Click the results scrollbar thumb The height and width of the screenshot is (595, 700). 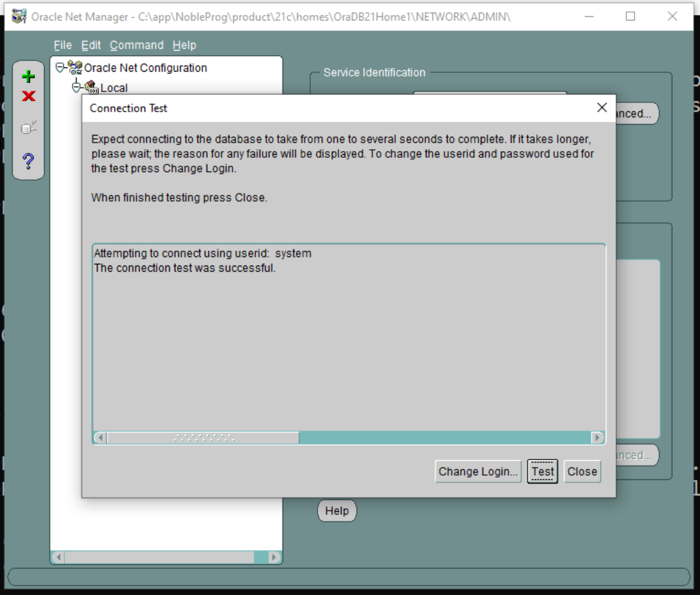(x=203, y=437)
